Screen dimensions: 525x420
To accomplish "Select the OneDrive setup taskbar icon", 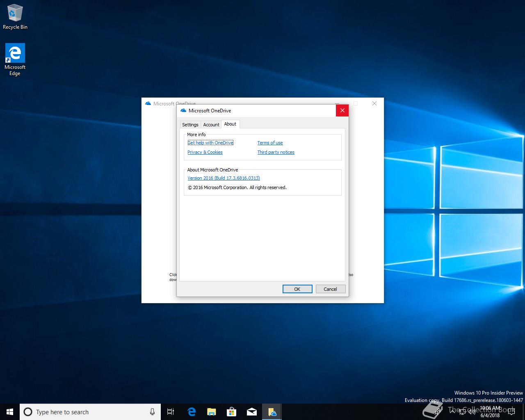I will click(272, 412).
